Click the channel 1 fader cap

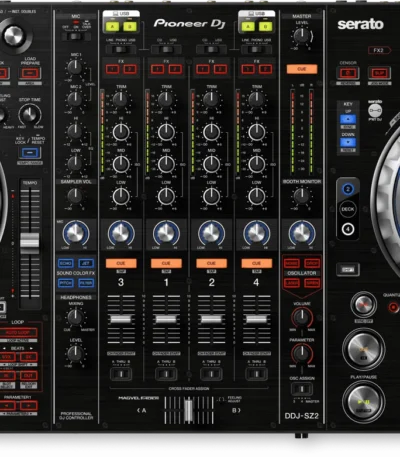[x=166, y=319]
